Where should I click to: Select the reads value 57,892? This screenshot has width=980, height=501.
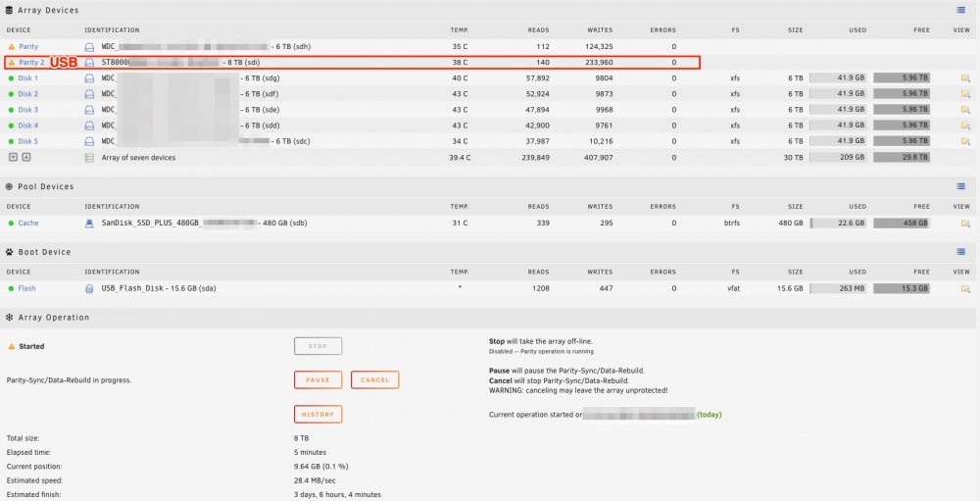pos(538,78)
